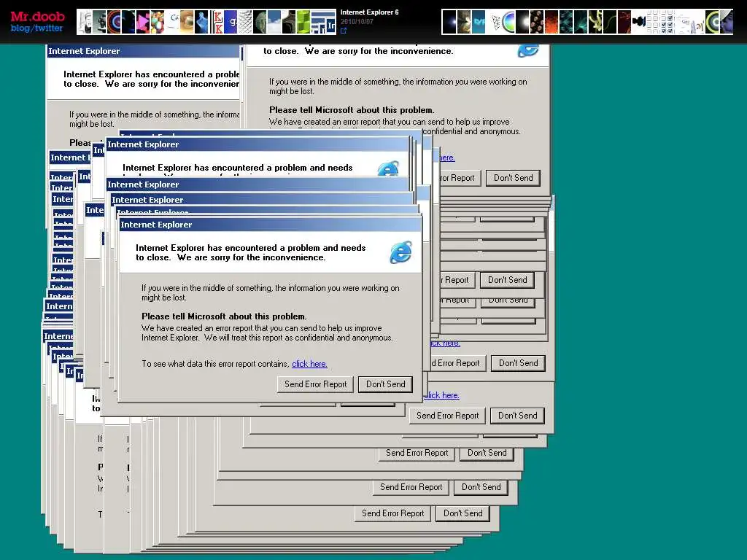
Task: Open the blue figure thumbnail
Action: coord(201,22)
